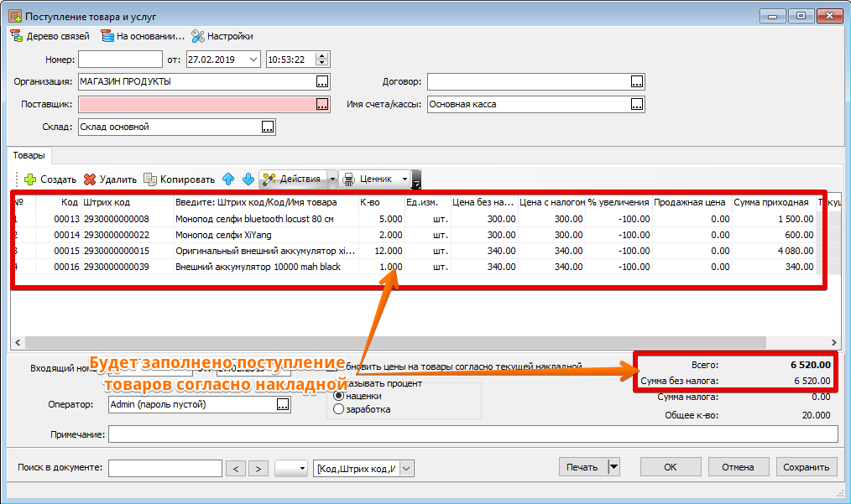Image resolution: width=851 pixels, height=504 pixels.
Task: Open the Дерево связей relations tree
Action: (50, 36)
